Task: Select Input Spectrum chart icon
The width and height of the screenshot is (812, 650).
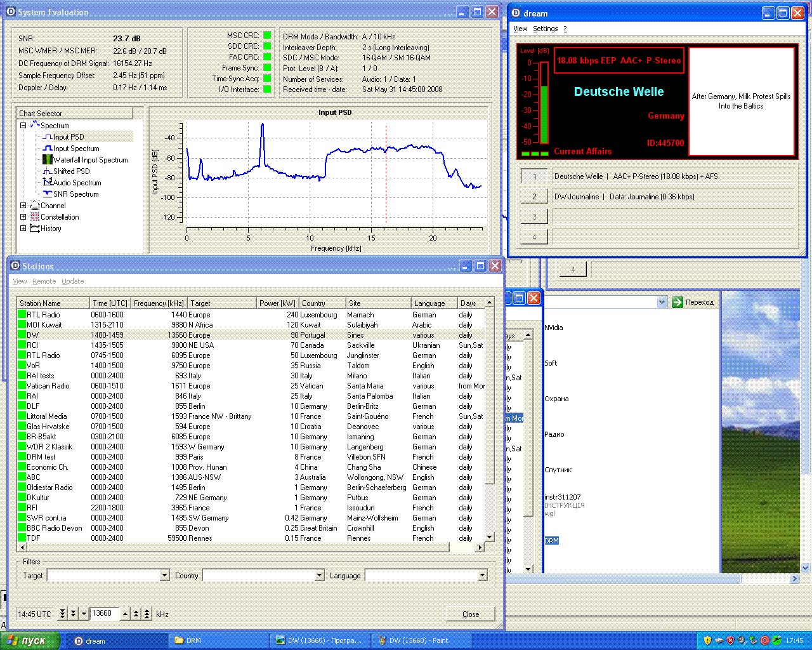Action: 47,149
